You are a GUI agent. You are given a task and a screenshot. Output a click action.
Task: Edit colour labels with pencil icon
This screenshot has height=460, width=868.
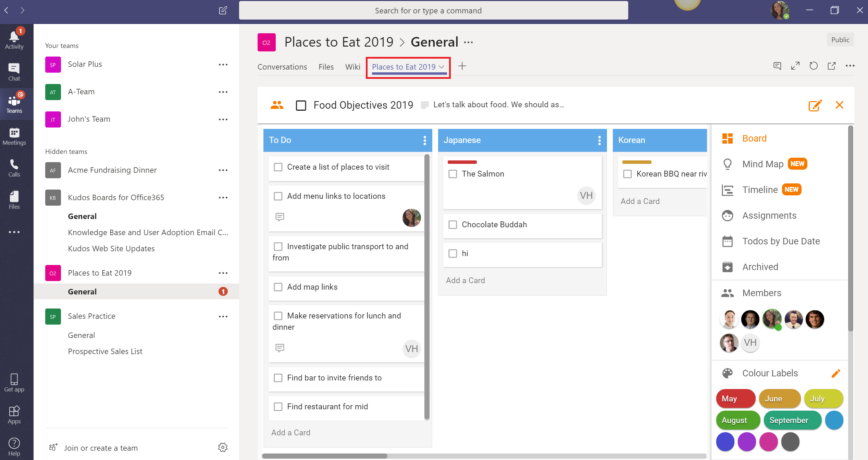click(x=836, y=373)
